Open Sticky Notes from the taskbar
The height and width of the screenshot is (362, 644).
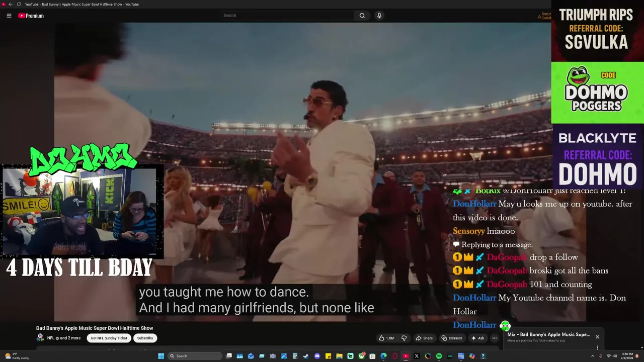(x=328, y=356)
